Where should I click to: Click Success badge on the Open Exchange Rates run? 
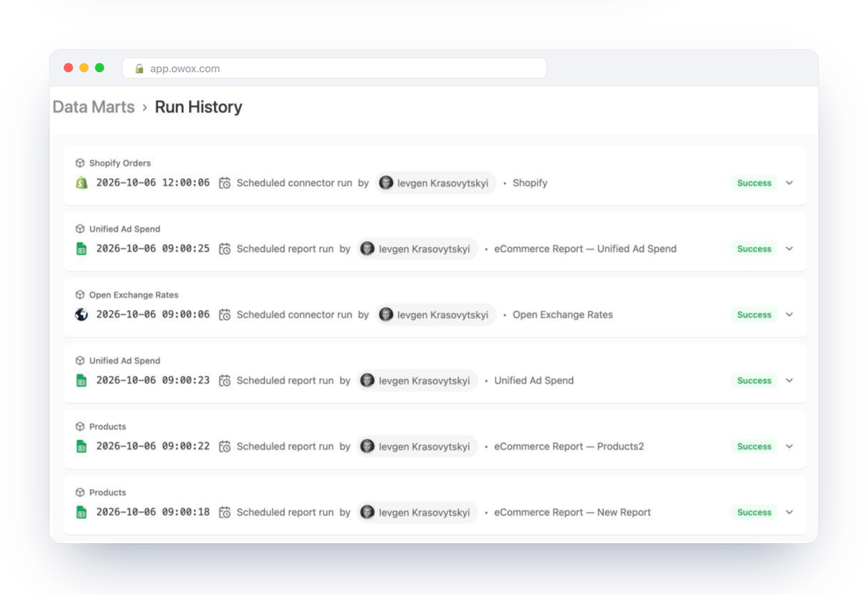754,315
